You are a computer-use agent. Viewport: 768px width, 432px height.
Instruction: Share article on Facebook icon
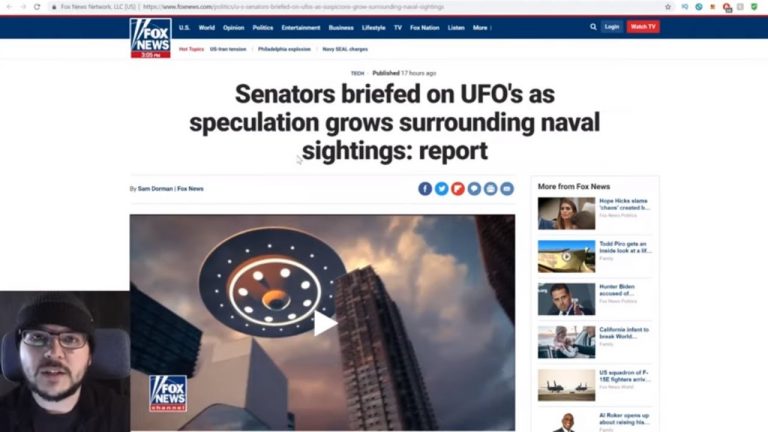coord(425,189)
